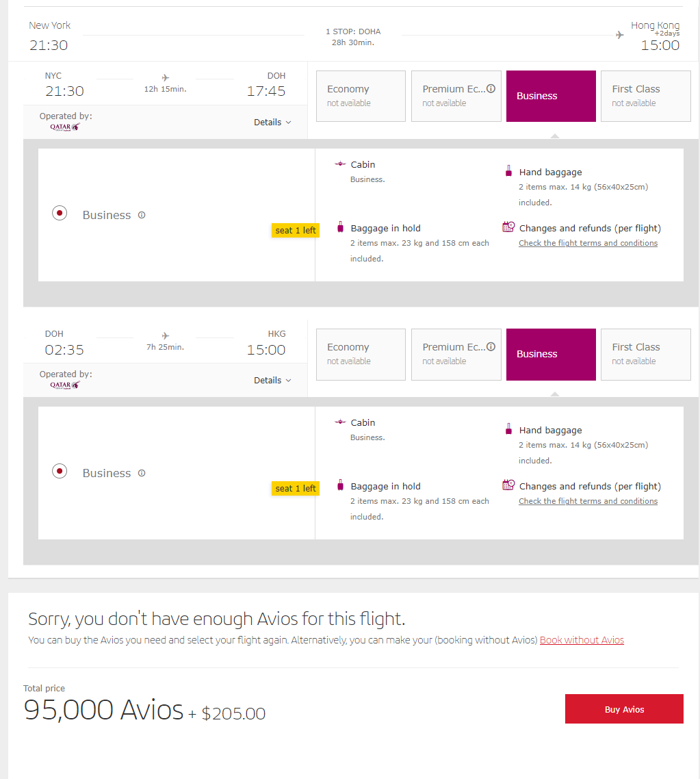The height and width of the screenshot is (779, 700).
Task: Click yellow 'seat 1 left' badge on second flight
Action: [296, 488]
